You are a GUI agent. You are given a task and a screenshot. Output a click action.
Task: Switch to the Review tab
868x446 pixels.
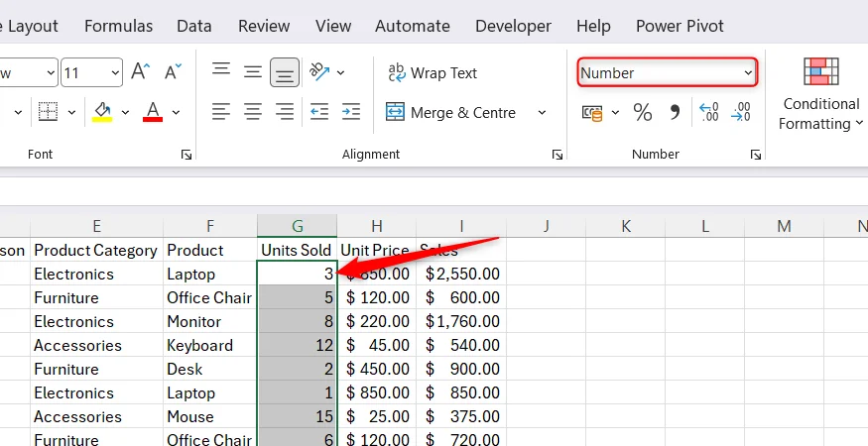[x=264, y=26]
